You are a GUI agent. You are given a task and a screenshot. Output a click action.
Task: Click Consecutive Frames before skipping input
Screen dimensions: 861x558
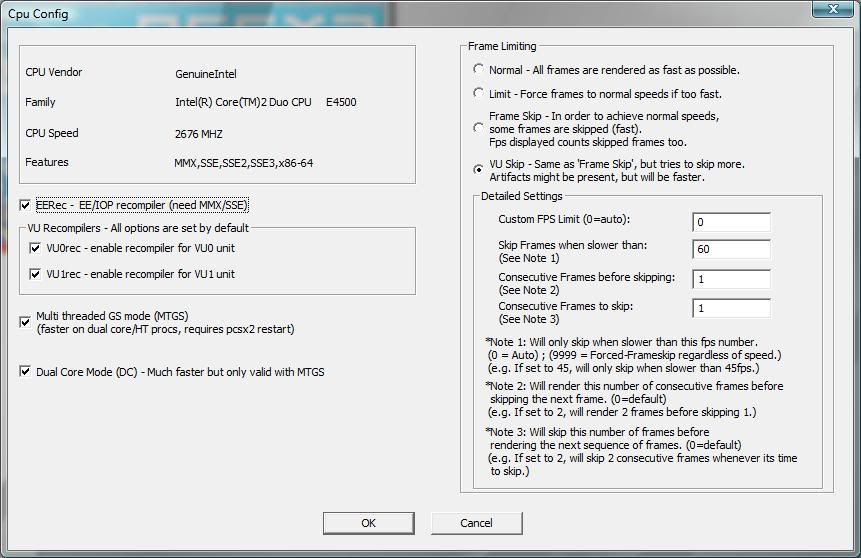pos(730,279)
